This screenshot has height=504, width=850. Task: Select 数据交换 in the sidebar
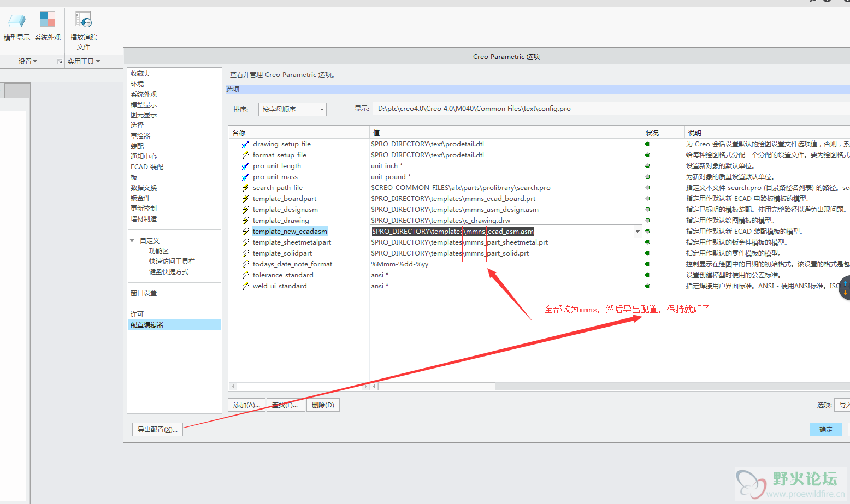144,188
